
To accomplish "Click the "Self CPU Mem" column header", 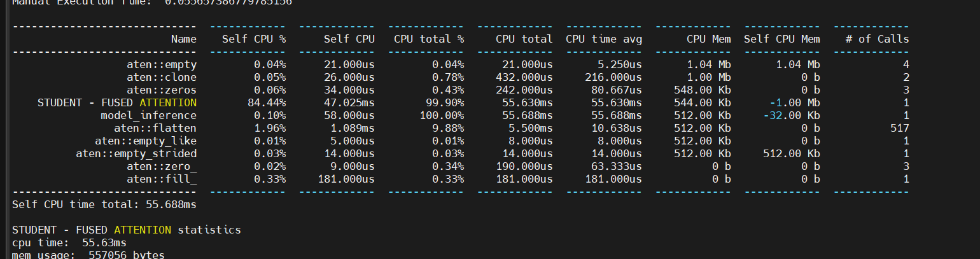I will pos(782,39).
